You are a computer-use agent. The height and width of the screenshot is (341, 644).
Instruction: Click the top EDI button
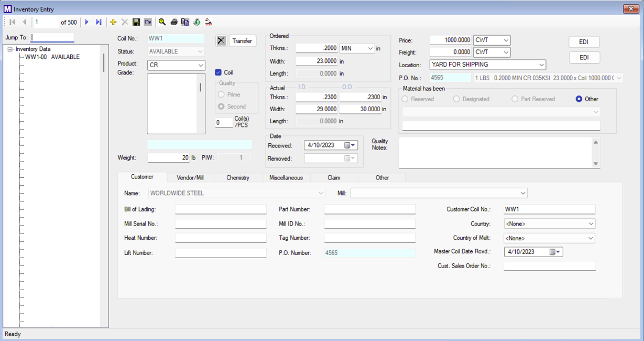[584, 42]
